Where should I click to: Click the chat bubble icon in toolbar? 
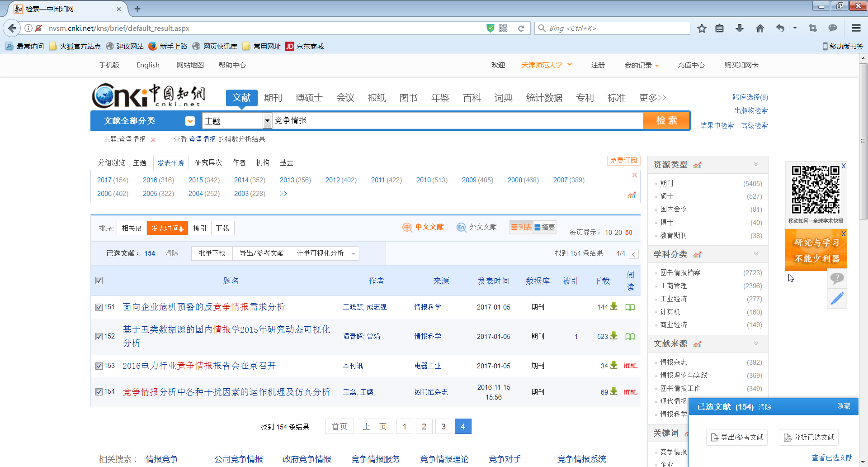[833, 28]
